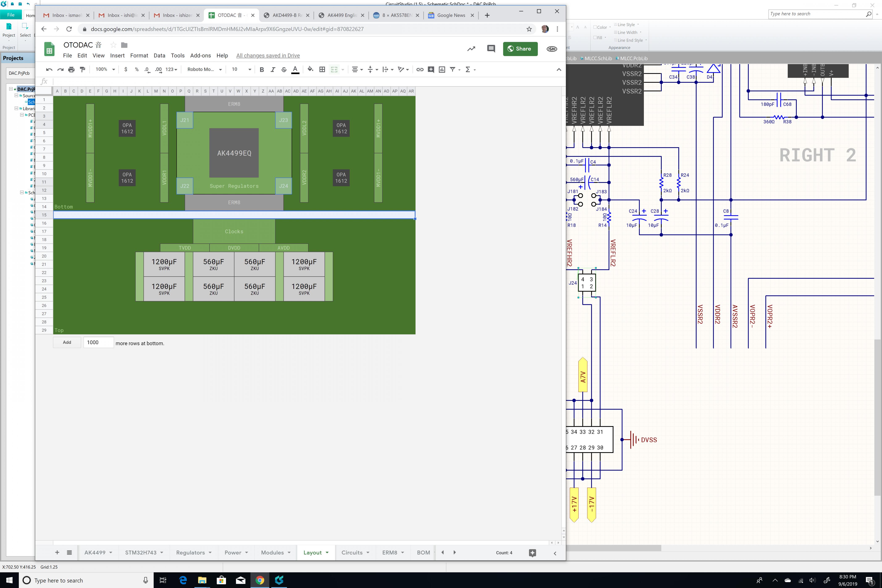882x588 pixels.
Task: Insert chart into sheet
Action: (x=442, y=69)
